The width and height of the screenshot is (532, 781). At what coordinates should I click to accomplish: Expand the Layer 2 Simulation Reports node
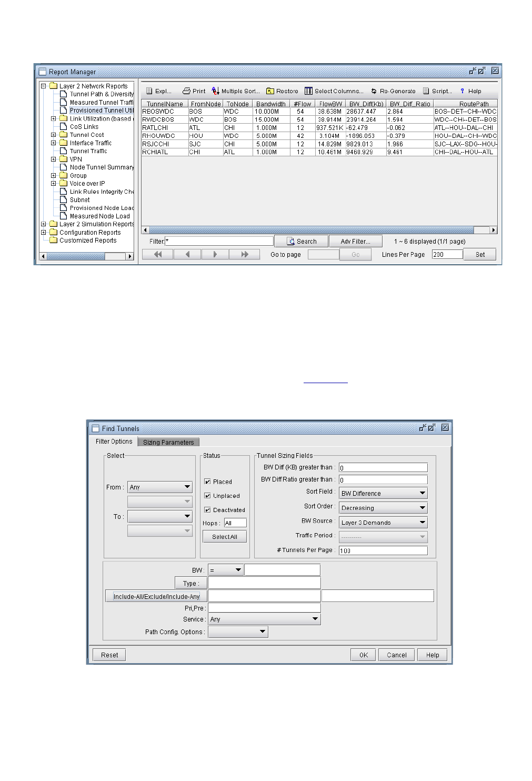44,224
